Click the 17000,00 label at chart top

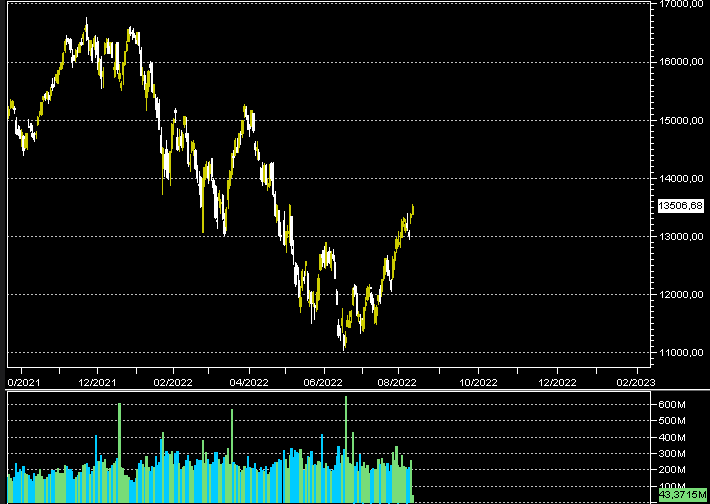(x=681, y=4)
